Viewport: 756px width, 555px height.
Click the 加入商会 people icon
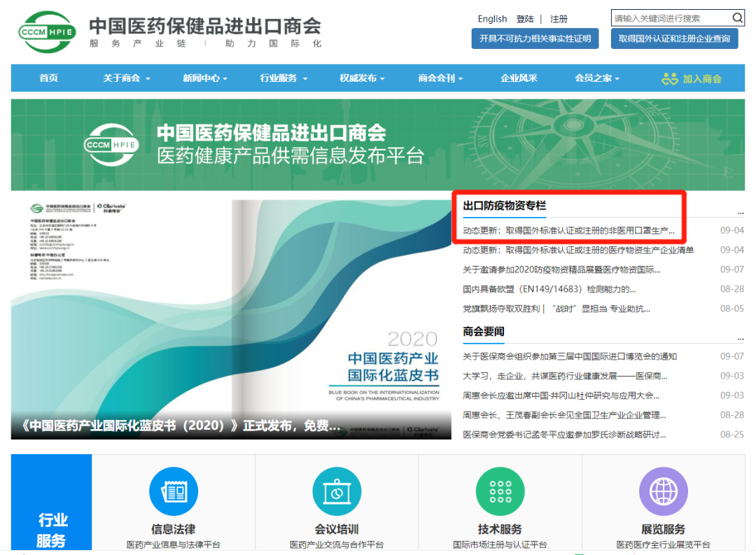[x=670, y=78]
